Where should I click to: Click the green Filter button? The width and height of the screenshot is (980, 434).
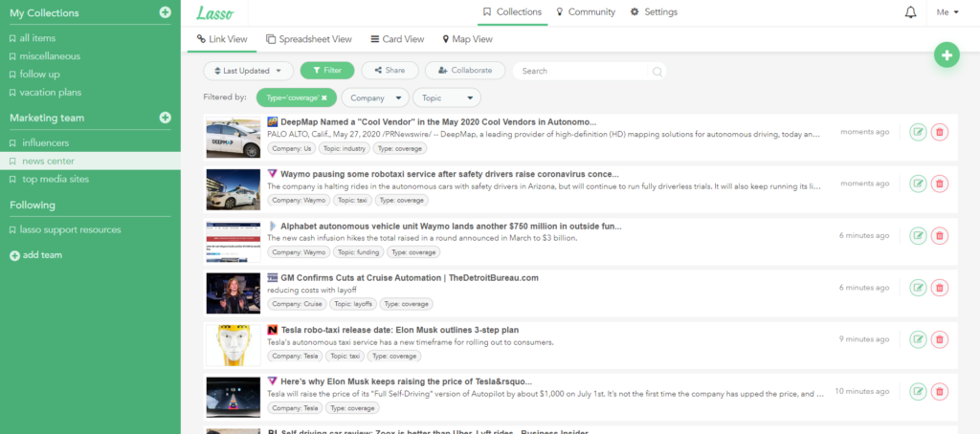(x=327, y=71)
